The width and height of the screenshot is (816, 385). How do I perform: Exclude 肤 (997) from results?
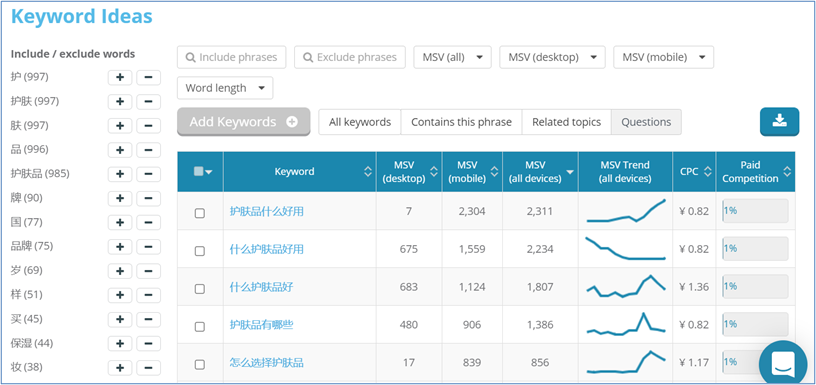(148, 126)
